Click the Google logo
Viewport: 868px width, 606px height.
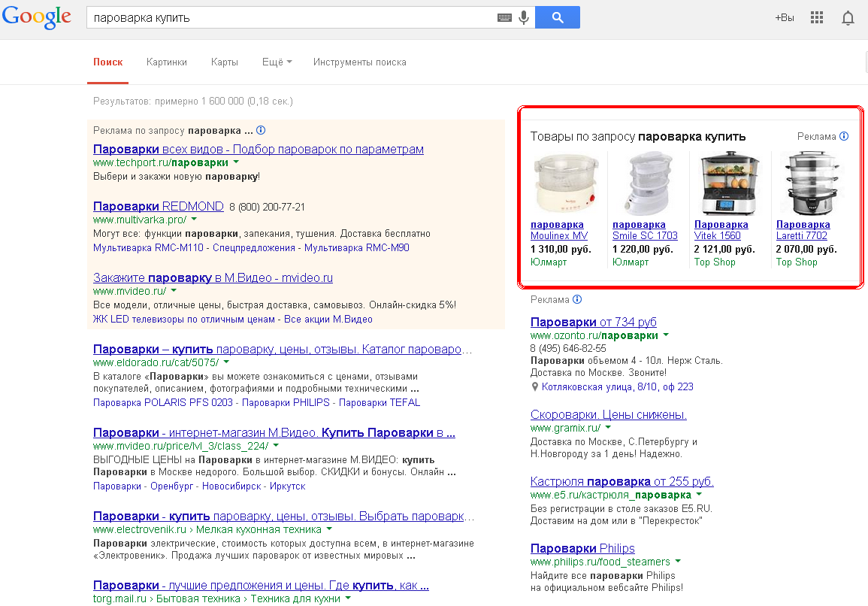pos(37,17)
